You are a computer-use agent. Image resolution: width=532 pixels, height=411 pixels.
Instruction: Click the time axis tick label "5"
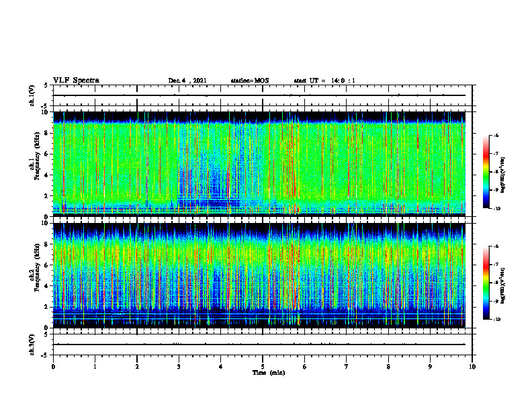tap(263, 367)
